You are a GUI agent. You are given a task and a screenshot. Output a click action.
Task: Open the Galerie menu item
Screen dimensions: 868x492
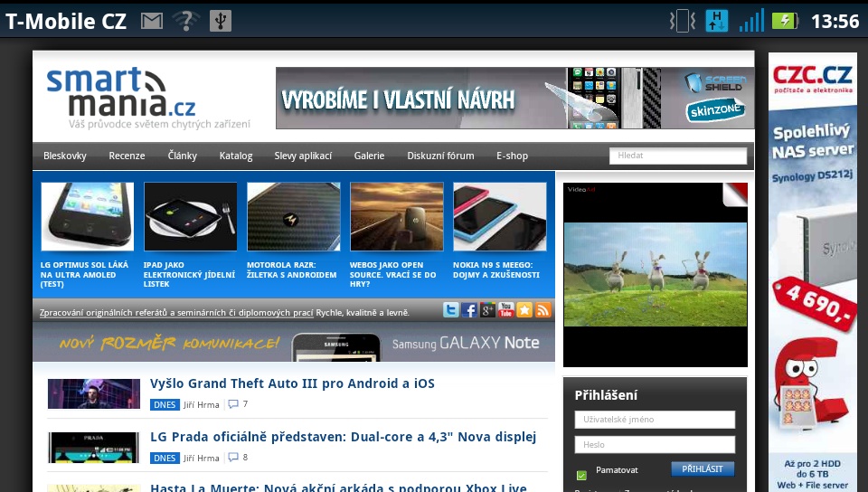click(x=369, y=156)
